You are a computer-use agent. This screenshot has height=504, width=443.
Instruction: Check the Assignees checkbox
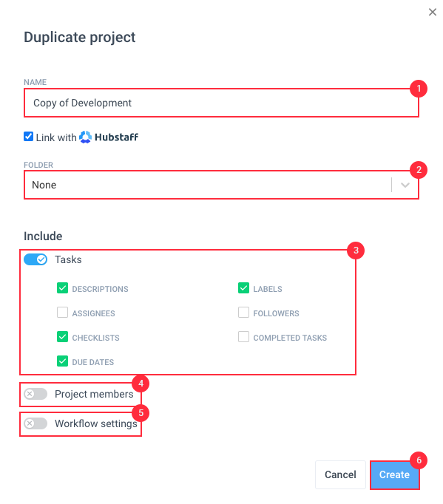point(62,313)
